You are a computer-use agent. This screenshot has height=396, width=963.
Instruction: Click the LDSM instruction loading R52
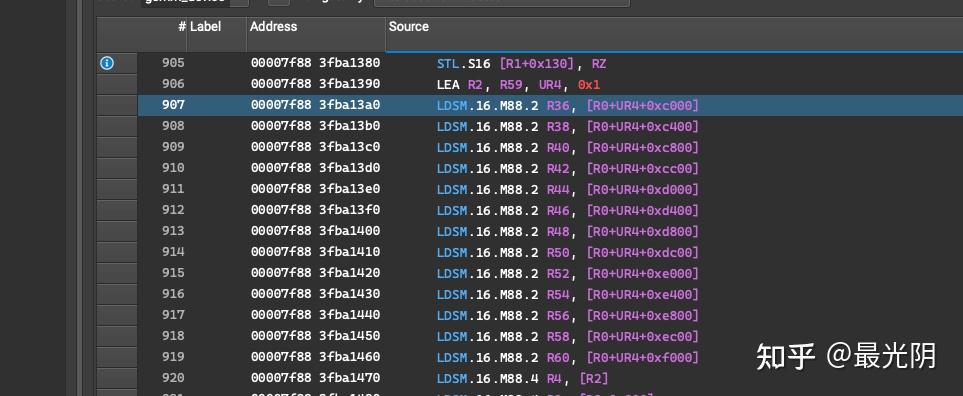click(568, 273)
